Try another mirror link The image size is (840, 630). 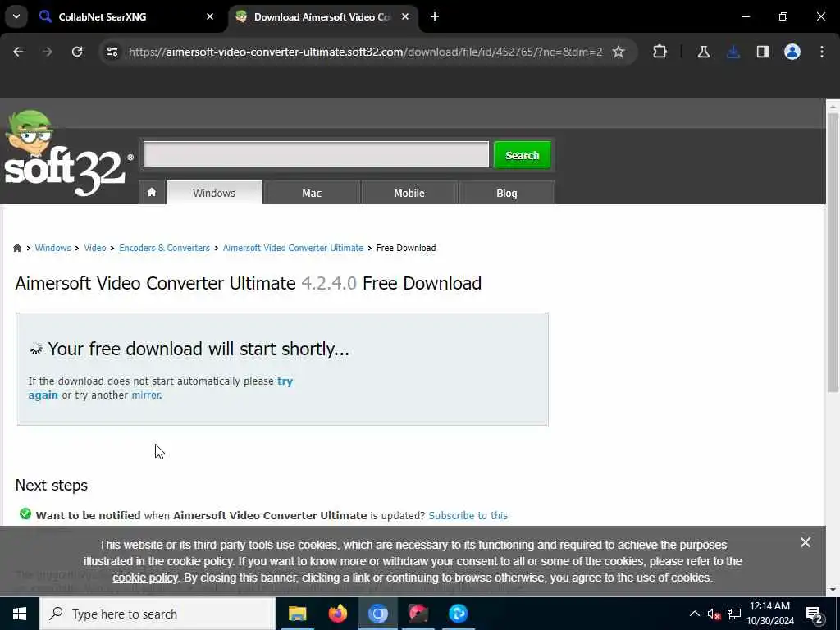tap(146, 395)
